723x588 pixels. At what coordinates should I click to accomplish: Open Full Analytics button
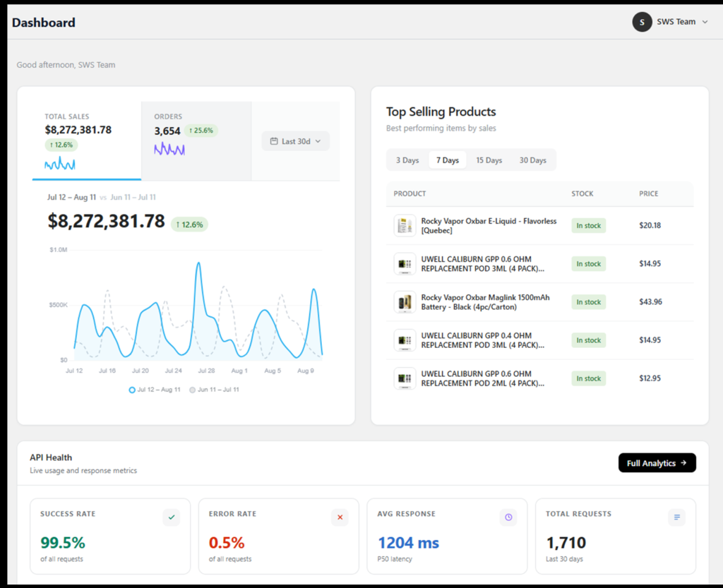[x=657, y=463]
